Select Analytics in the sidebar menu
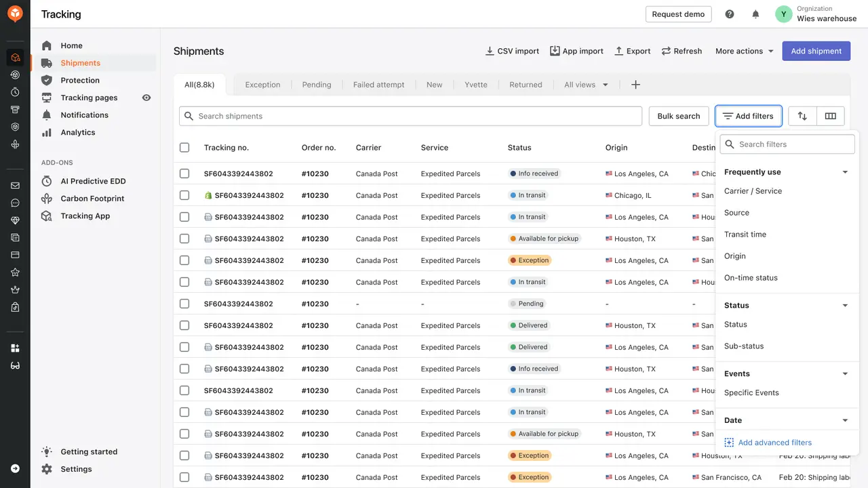Screen dimensions: 868x488 coord(77,133)
